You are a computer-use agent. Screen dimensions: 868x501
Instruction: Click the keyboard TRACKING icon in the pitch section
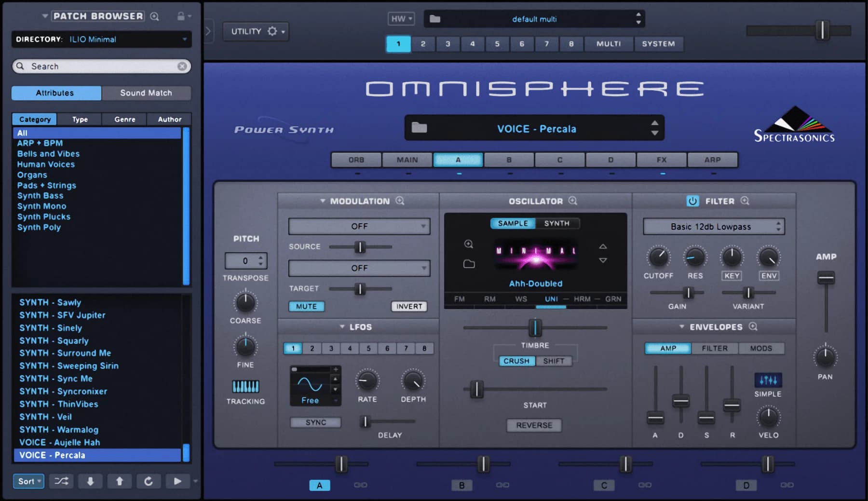coord(246,386)
